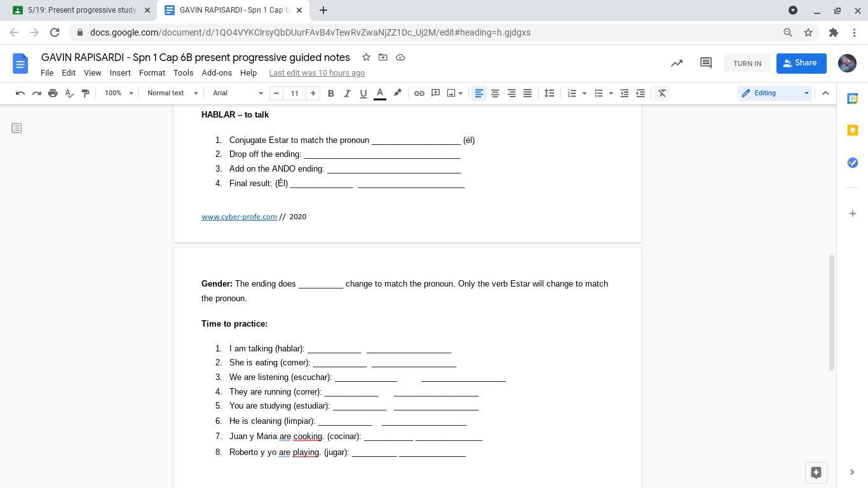Open Chrome extensions puzzle icon
Screen dimensions: 868x488
834,32
